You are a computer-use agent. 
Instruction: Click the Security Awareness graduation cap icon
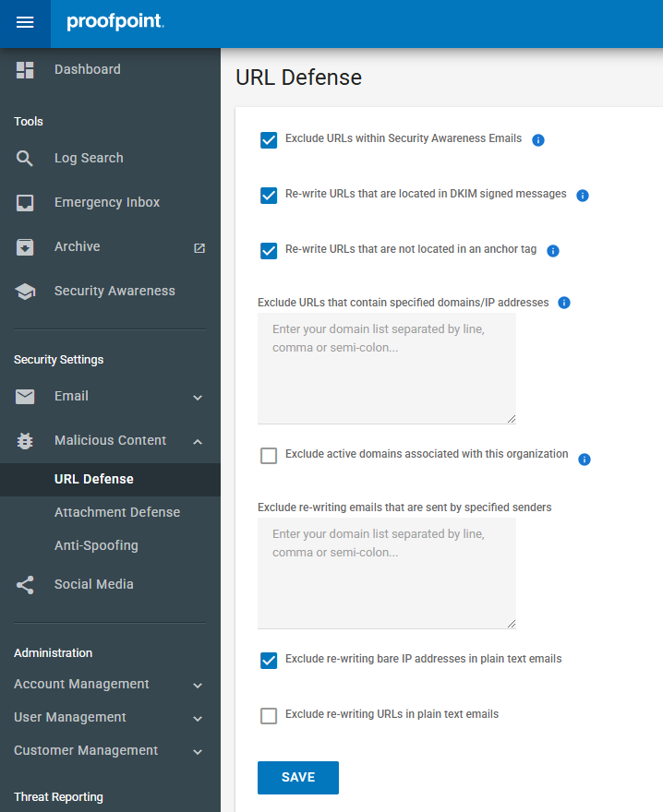pos(25,292)
